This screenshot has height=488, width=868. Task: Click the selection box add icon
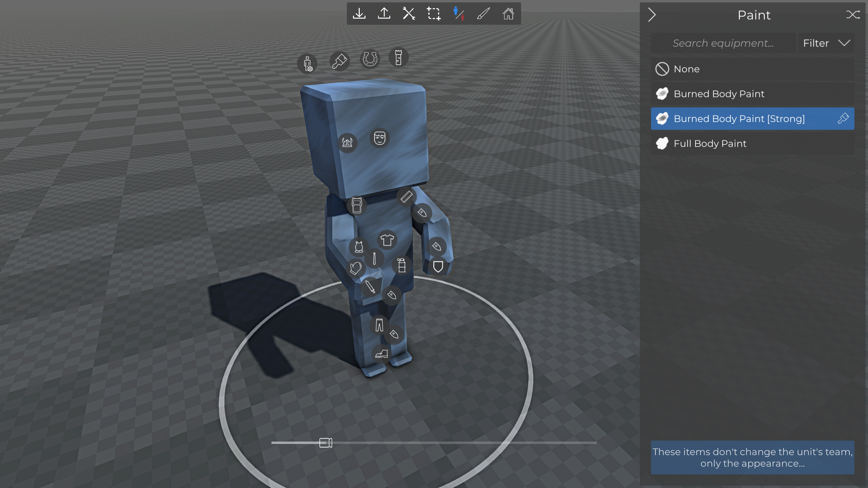click(x=434, y=14)
